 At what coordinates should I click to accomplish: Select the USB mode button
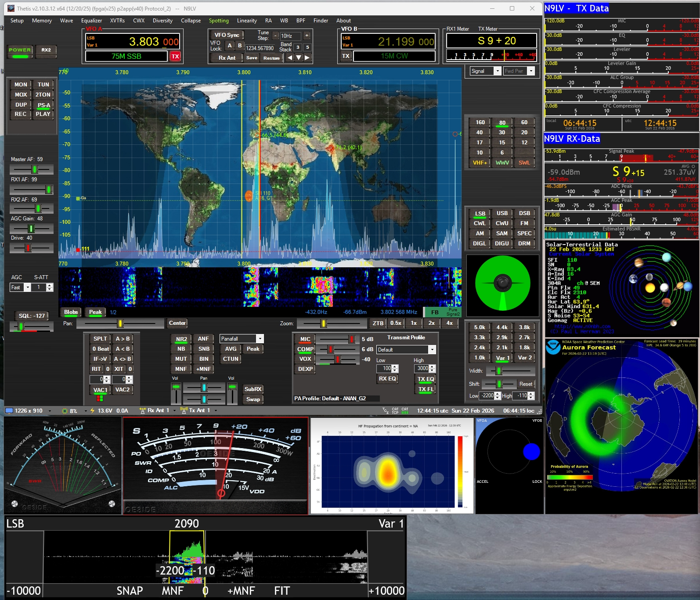pyautogui.click(x=502, y=213)
